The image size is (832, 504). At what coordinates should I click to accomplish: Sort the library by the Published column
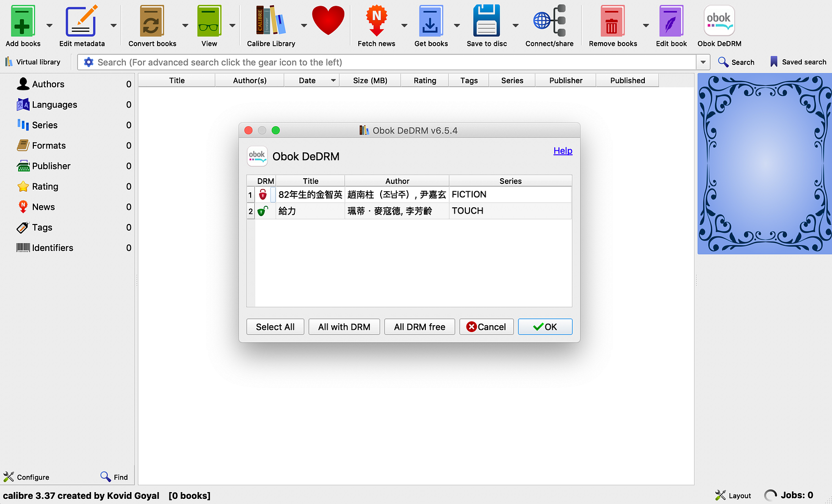[x=628, y=81]
